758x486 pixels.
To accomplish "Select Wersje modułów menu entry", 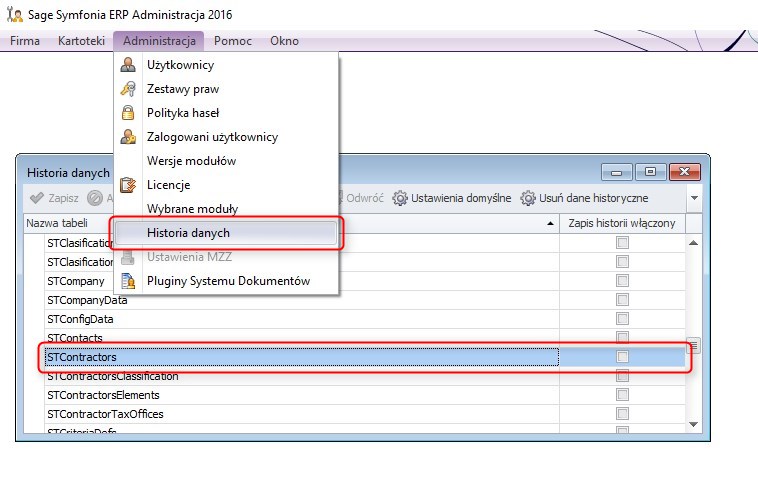I will click(x=226, y=161).
